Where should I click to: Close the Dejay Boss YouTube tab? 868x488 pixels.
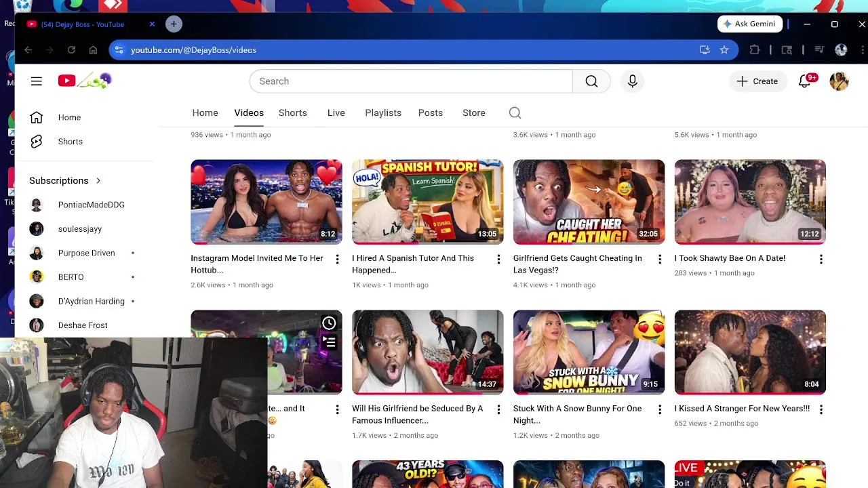tap(152, 24)
